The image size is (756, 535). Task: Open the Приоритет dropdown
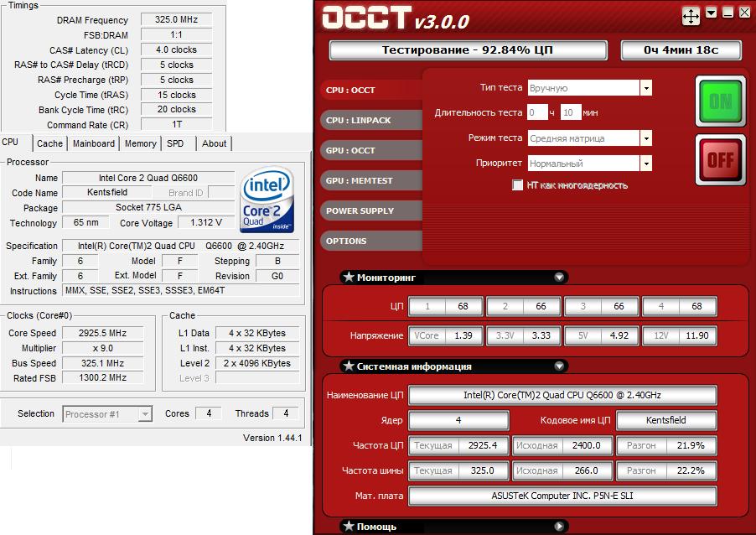click(645, 164)
